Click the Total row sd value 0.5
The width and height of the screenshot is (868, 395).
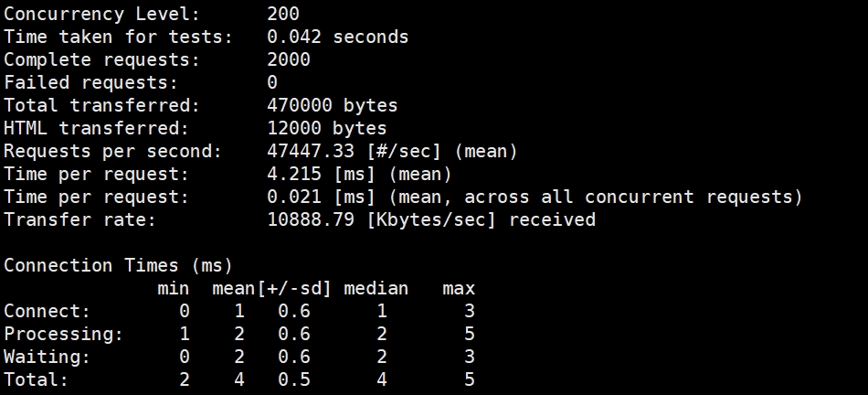click(x=294, y=379)
